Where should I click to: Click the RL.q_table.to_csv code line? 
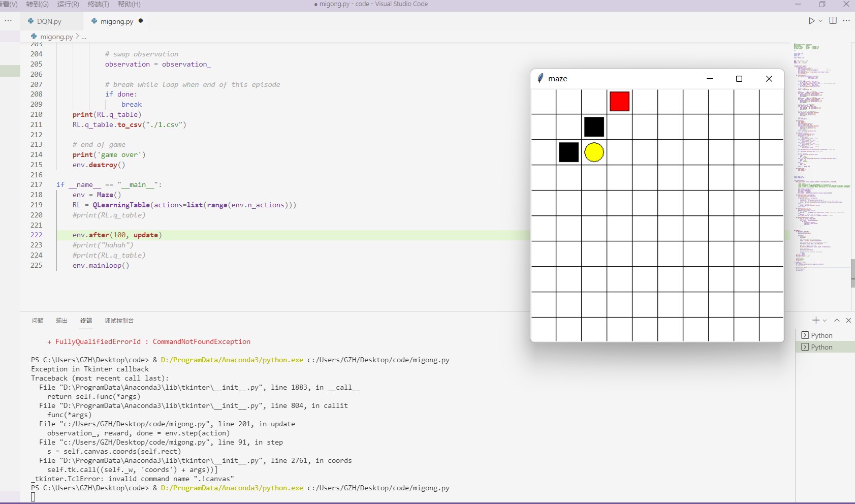click(129, 124)
